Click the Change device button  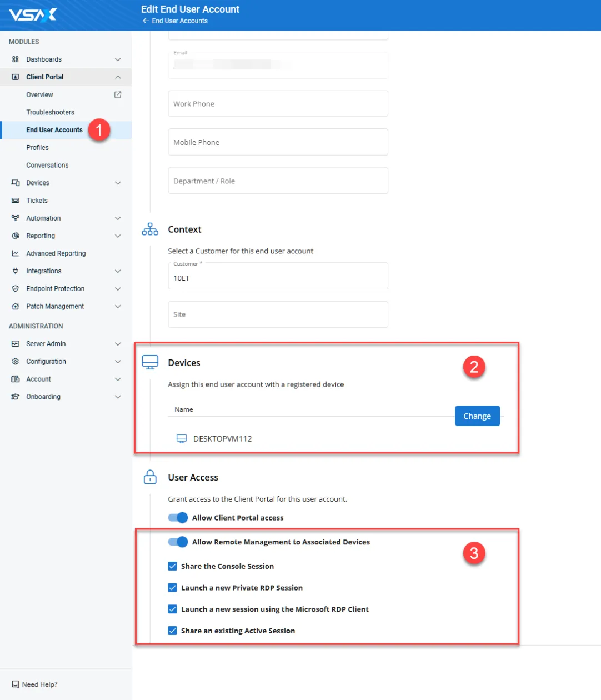tap(477, 416)
